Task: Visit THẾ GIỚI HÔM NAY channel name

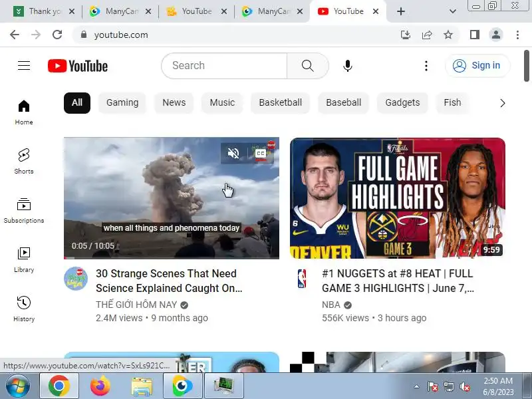Action: 136,305
